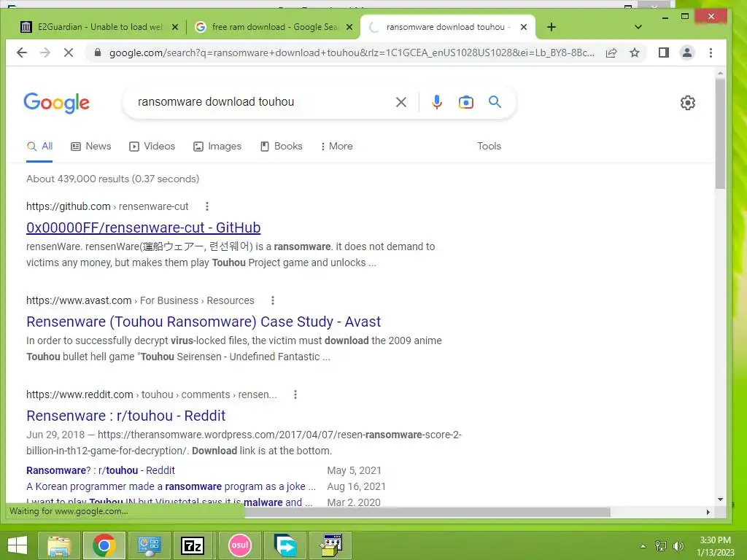Screen dimensions: 747x560
Task: Open the rensenware-cut GitHub result
Action: 144,227
